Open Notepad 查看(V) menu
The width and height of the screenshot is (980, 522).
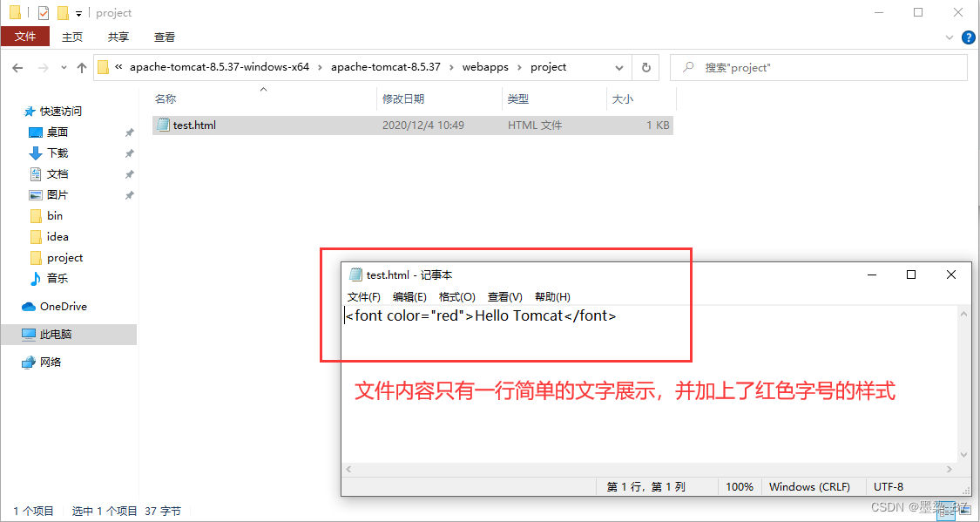click(505, 297)
